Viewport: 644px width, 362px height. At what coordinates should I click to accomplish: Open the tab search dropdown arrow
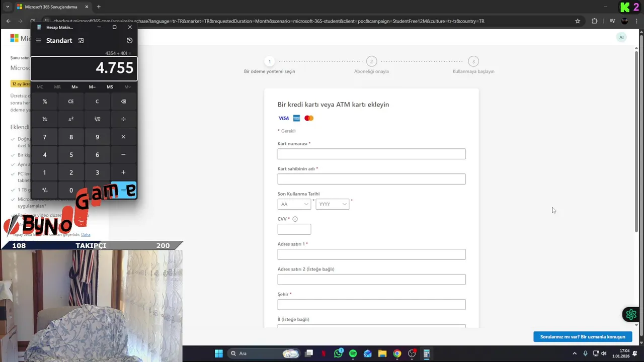(x=7, y=7)
